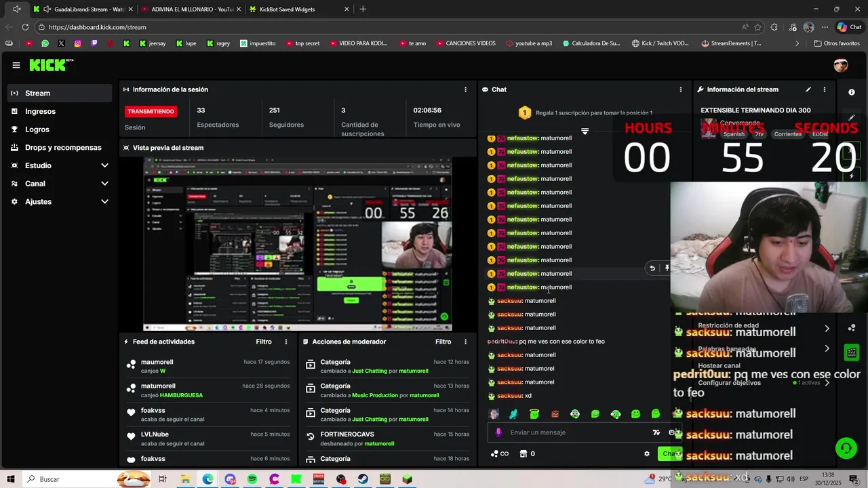
Task: Expand the Ajustes sidebar section
Action: point(104,201)
